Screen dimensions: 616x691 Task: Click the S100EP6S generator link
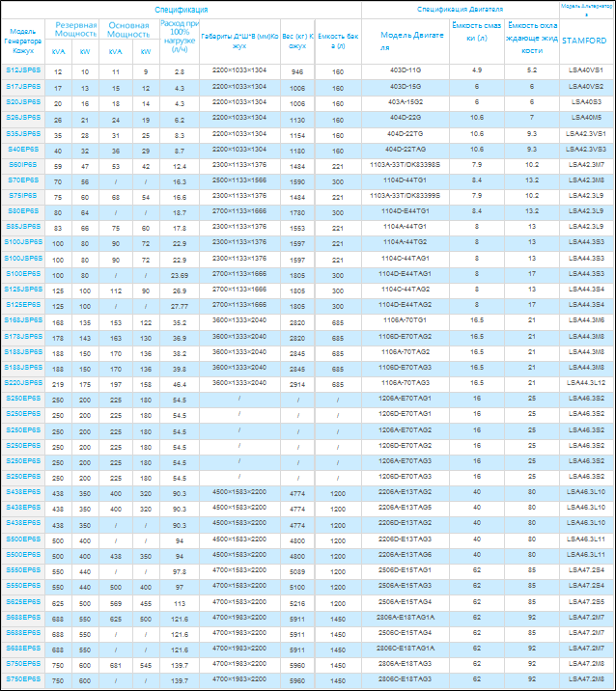coord(24,274)
